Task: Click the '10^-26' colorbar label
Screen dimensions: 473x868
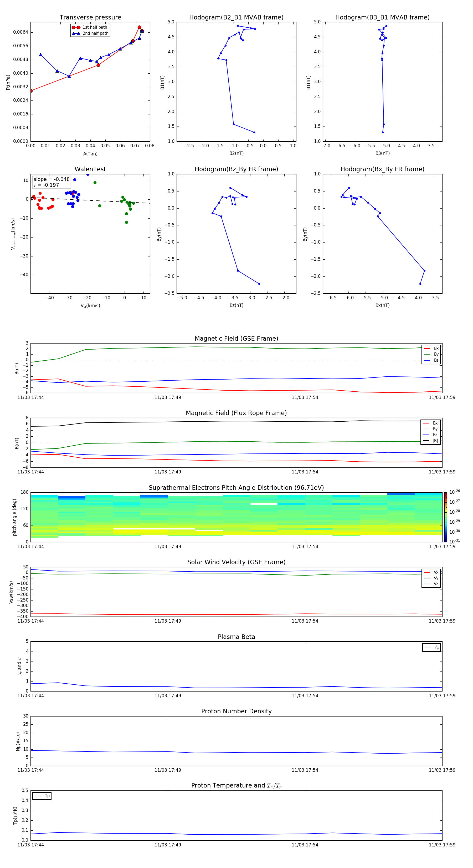Action: [x=455, y=492]
